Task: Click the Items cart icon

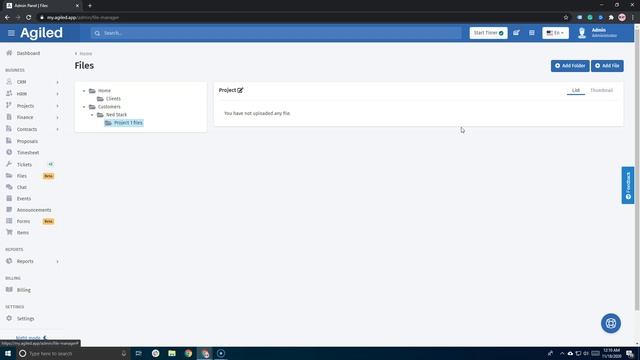Action: [x=9, y=233]
